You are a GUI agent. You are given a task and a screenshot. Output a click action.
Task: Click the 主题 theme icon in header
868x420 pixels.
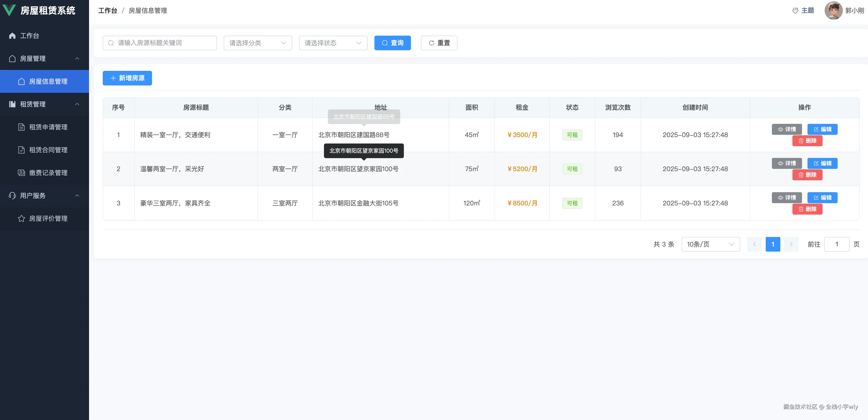pyautogui.click(x=795, y=11)
